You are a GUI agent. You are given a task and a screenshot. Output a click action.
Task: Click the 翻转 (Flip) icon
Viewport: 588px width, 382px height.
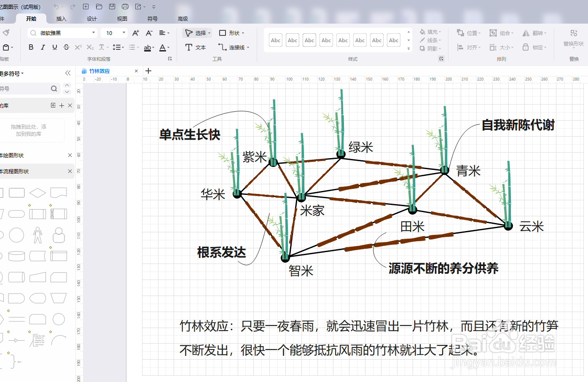534,33
